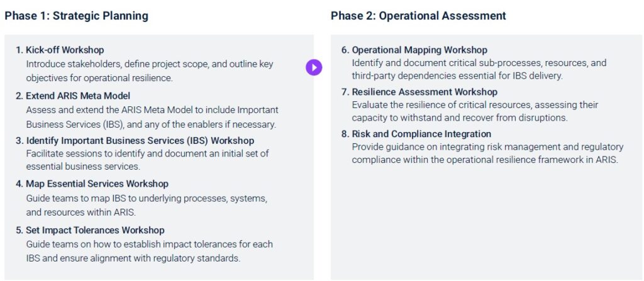Open Operational Mapping Workshop step
This screenshot has width=644, height=281.
pyautogui.click(x=414, y=50)
